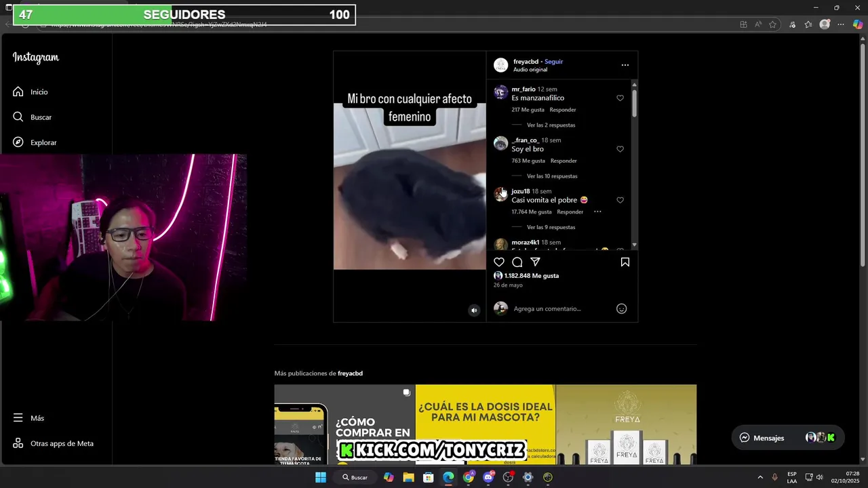This screenshot has height=488, width=868.
Task: Expand Ver las 10 respuestas
Action: coord(552,176)
